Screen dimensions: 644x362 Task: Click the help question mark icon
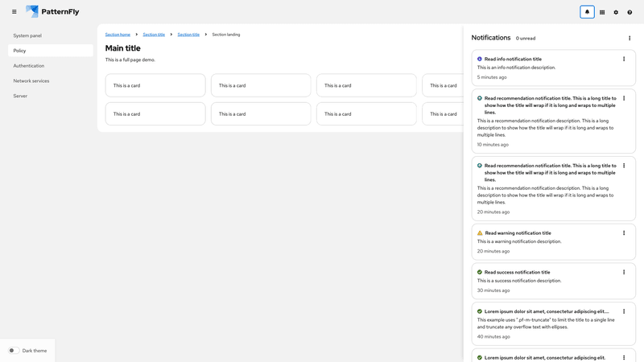click(x=630, y=12)
